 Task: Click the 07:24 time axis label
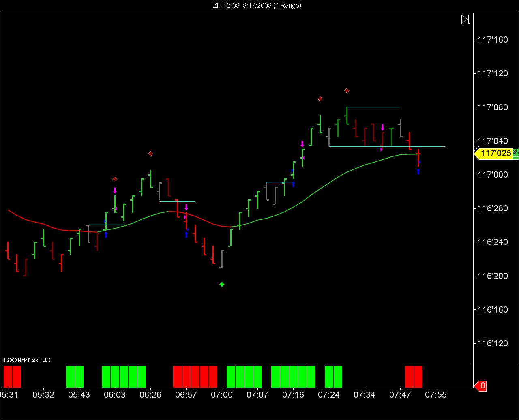click(x=329, y=394)
